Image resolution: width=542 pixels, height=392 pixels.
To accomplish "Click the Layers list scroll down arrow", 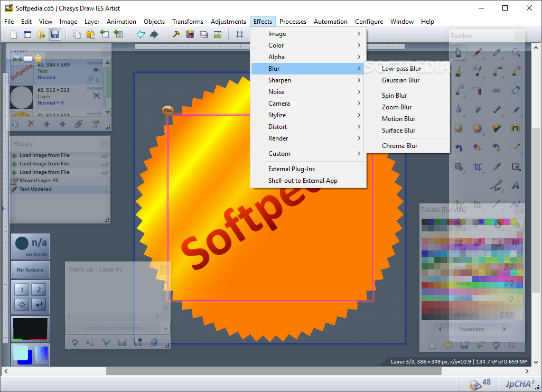I will (x=107, y=113).
